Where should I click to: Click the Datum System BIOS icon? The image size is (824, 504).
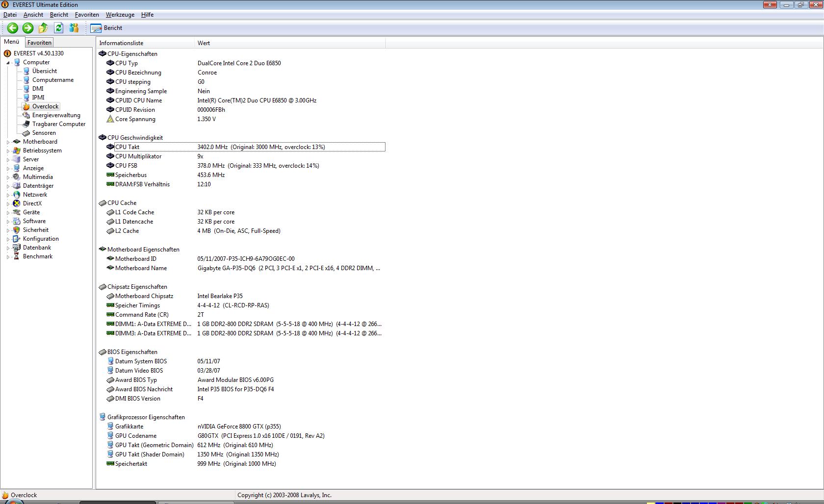coord(110,361)
